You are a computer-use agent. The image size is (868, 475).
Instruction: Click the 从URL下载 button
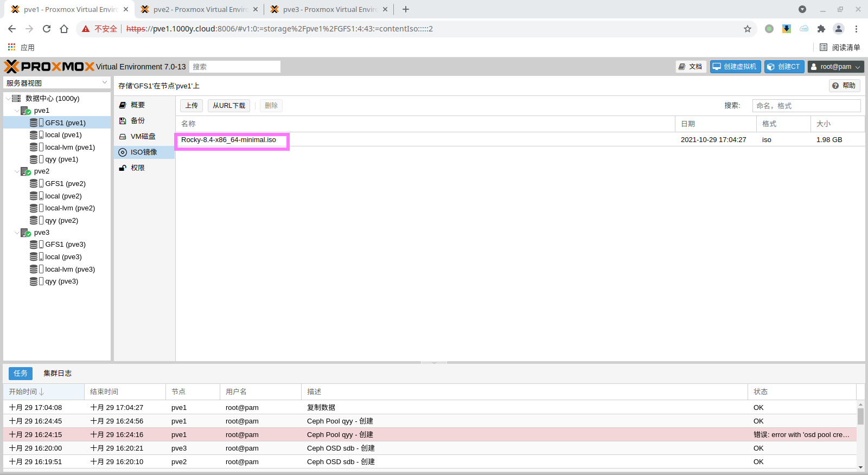point(228,106)
